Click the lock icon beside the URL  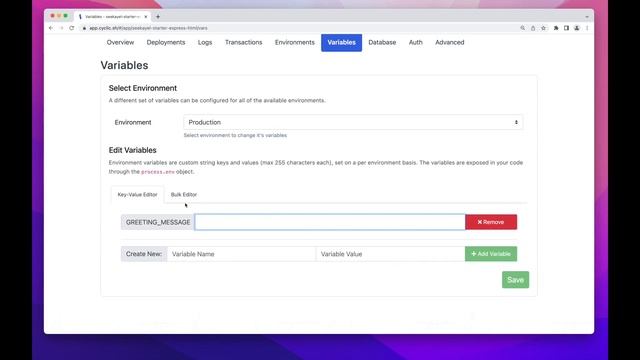[84, 28]
